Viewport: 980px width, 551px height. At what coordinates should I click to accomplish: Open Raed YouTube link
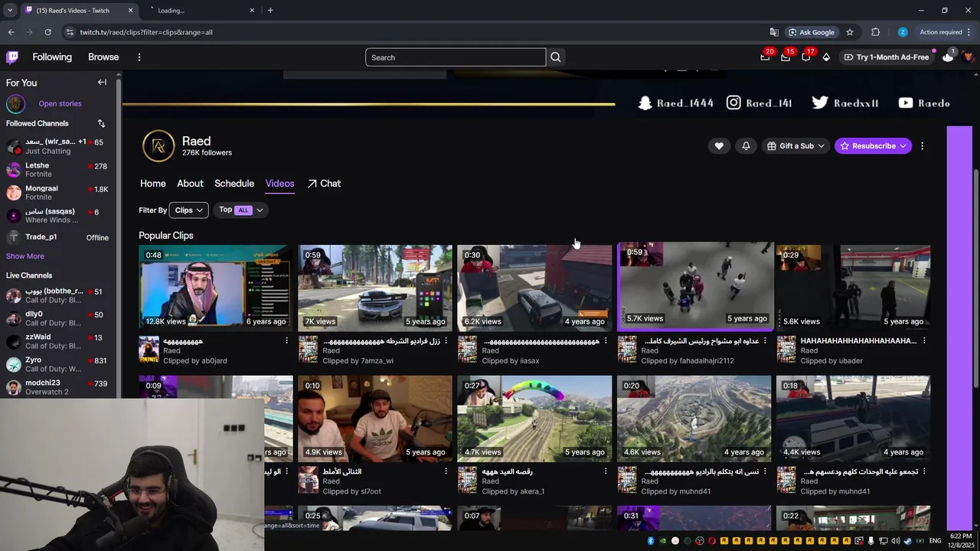click(x=924, y=103)
